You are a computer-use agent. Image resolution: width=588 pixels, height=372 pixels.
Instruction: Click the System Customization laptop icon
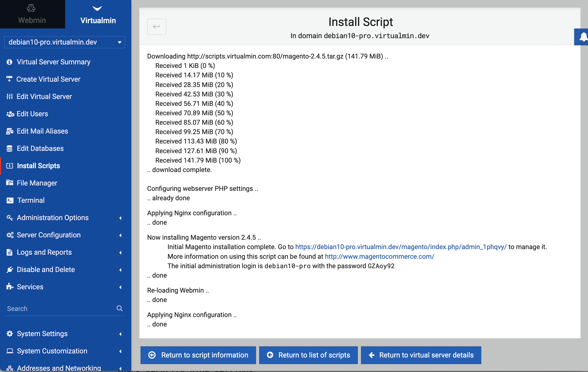(10, 351)
